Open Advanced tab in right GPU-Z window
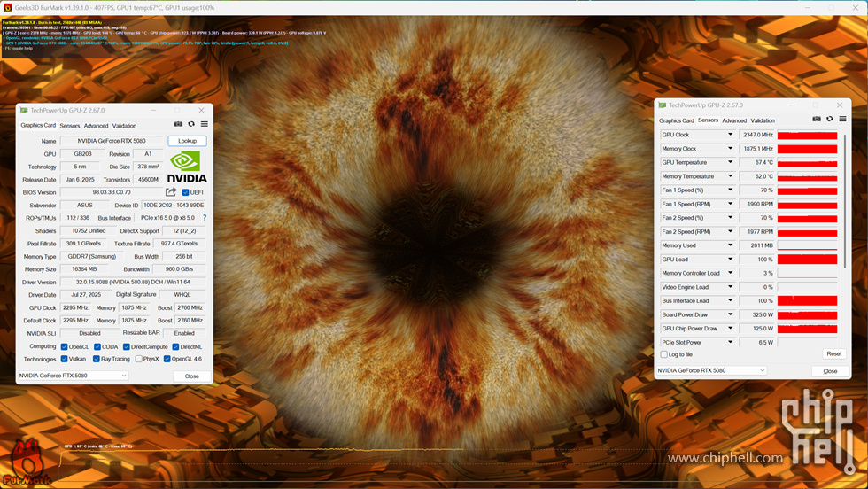Screen dimensions: 868x489 (x=734, y=120)
